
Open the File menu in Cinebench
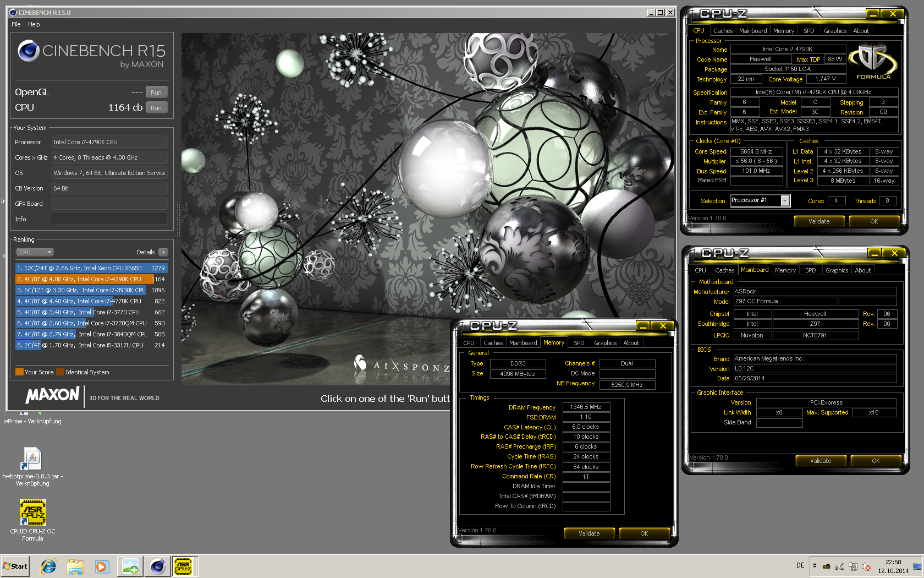[16, 24]
